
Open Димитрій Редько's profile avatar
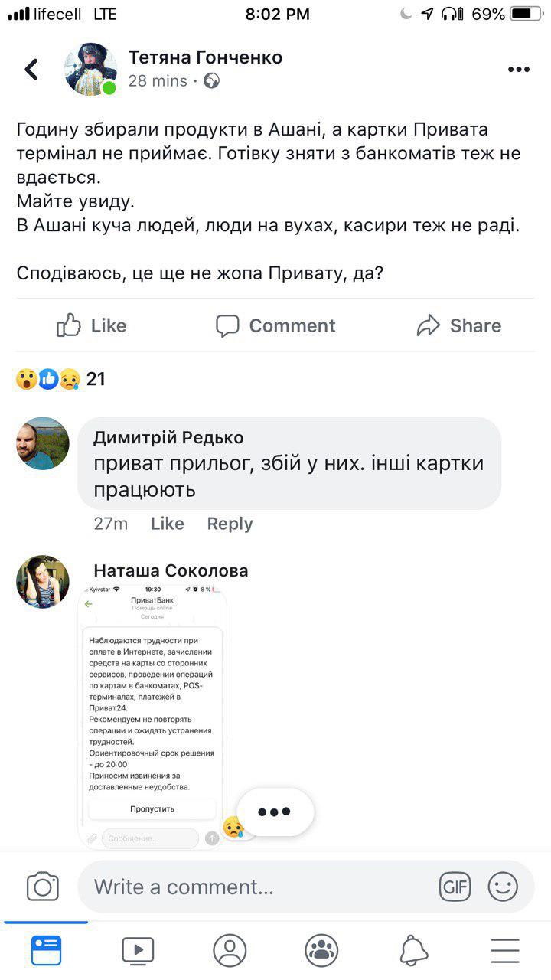[43, 443]
